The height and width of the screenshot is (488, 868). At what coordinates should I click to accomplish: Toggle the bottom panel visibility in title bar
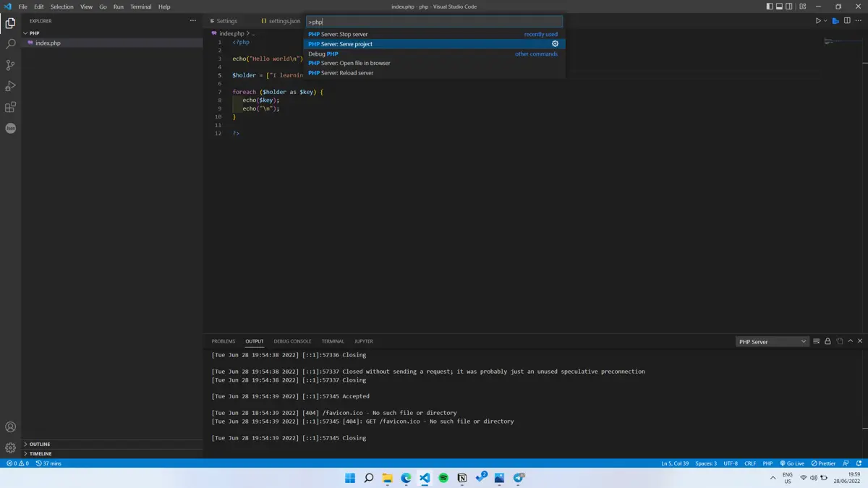[779, 7]
